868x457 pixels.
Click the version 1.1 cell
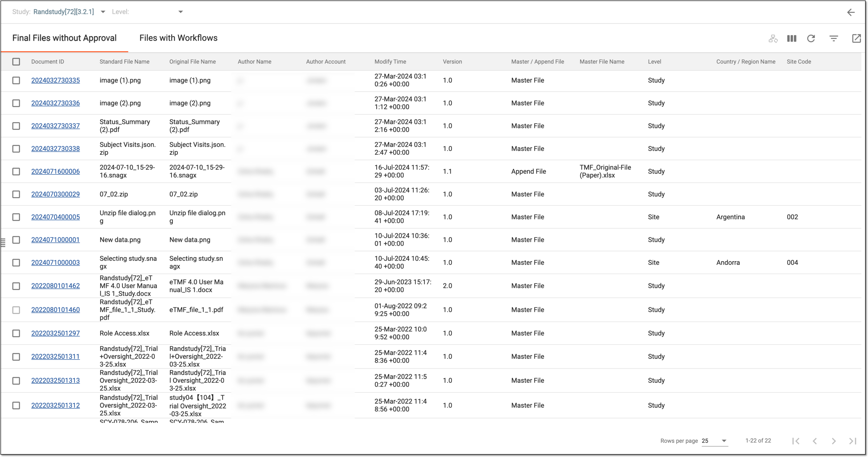pyautogui.click(x=448, y=172)
